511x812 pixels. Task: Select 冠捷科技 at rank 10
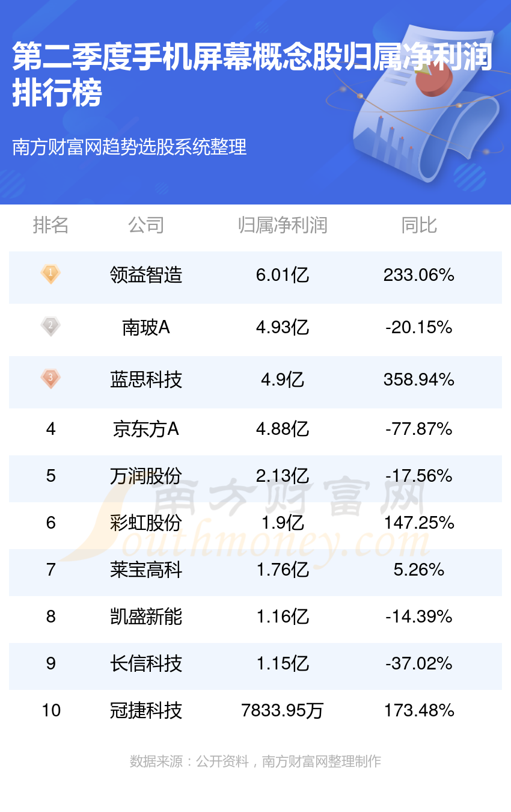pos(146,710)
